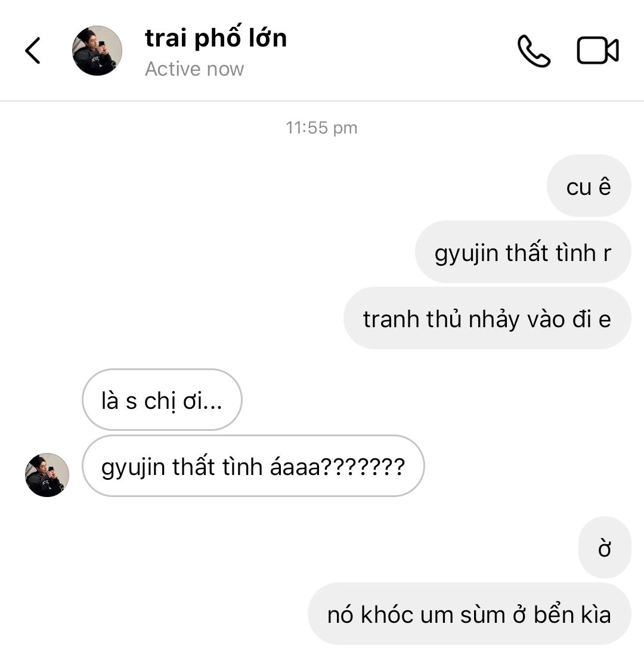Tap the 'Active now' status text

(x=194, y=69)
